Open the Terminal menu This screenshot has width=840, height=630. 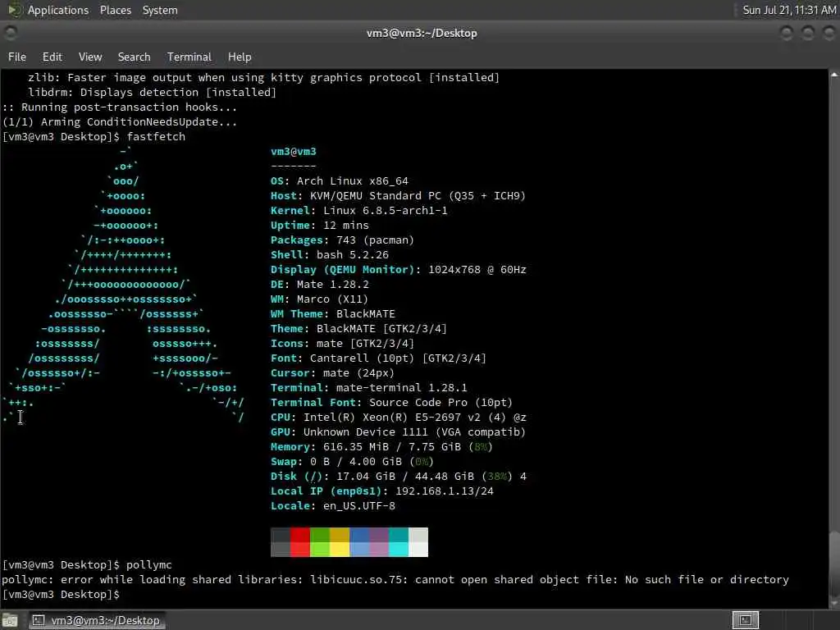pos(189,57)
